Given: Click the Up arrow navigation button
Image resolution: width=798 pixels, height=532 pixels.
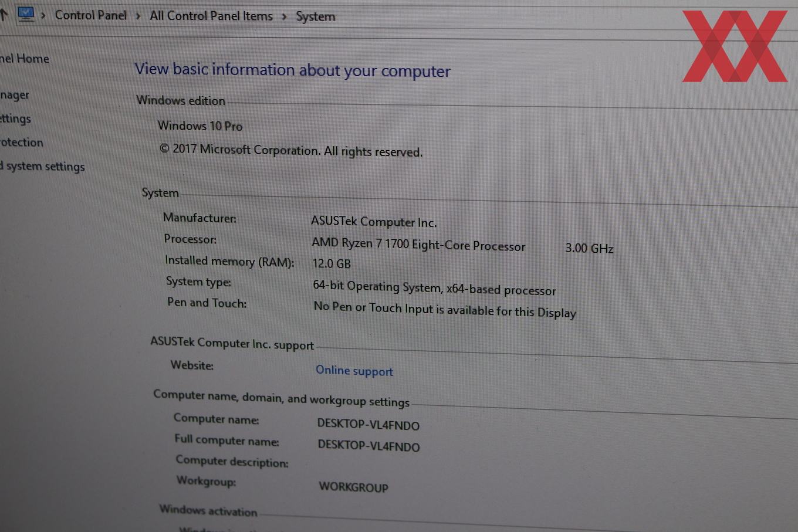Looking at the screenshot, I should point(3,14).
